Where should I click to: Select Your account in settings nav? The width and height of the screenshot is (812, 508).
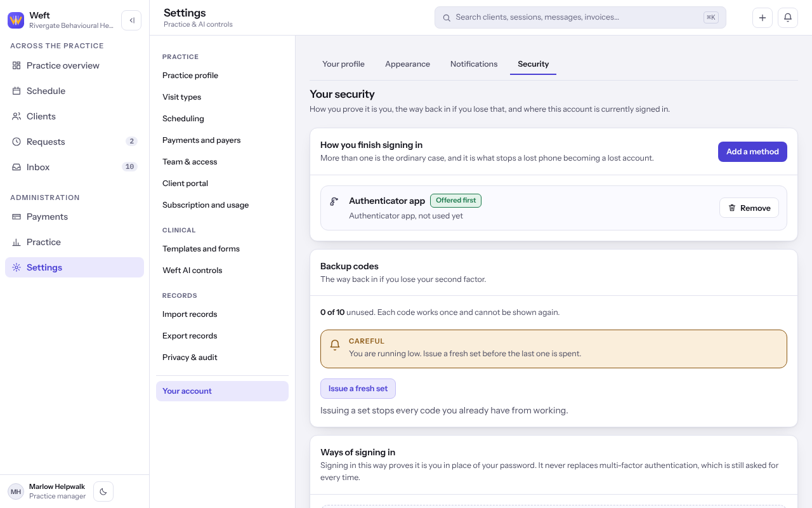tap(222, 391)
